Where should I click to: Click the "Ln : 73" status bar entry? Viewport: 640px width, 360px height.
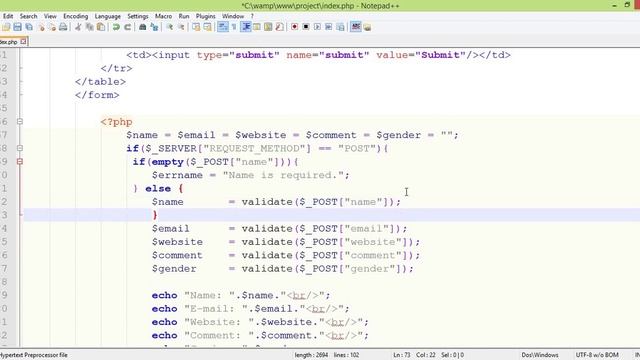(402, 355)
